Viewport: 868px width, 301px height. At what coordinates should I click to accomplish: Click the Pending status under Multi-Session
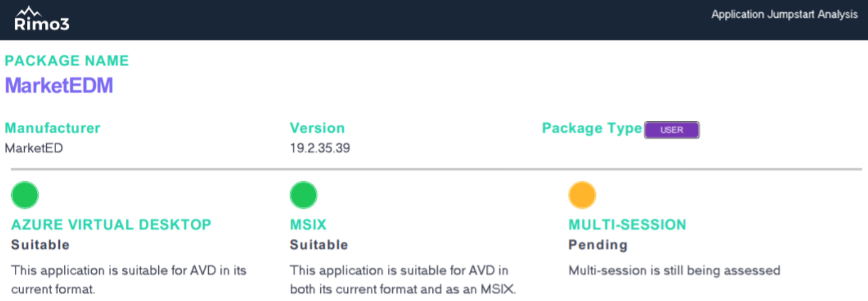tap(598, 245)
